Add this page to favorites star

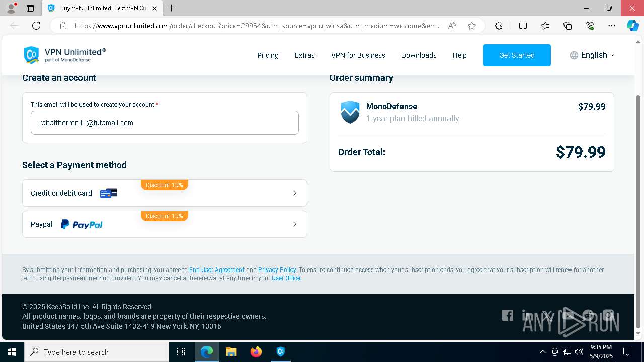472,26
